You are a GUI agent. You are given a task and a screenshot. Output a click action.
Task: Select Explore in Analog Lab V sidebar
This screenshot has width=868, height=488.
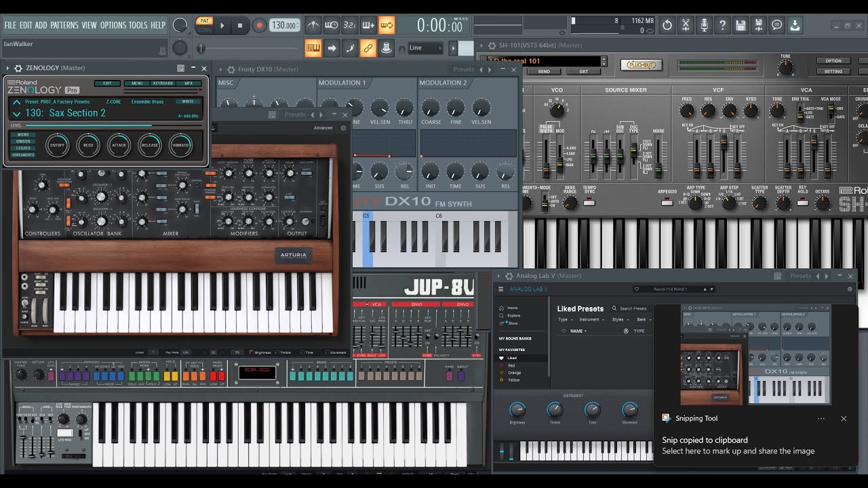pyautogui.click(x=513, y=315)
